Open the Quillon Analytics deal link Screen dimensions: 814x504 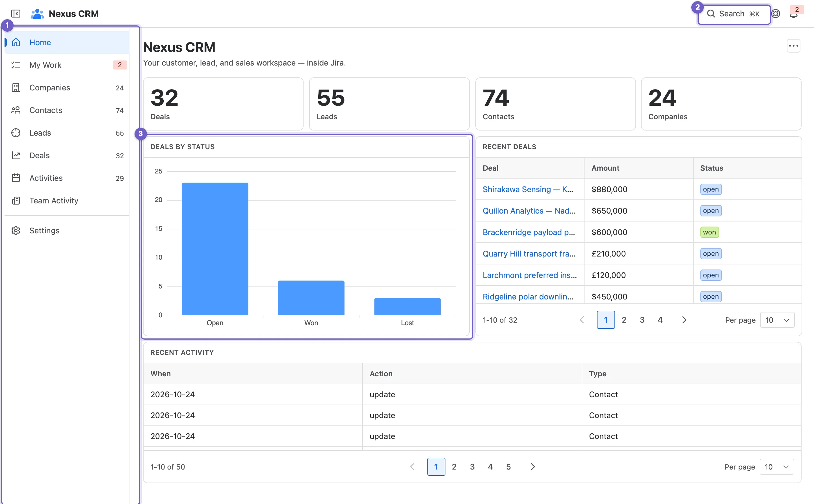click(x=529, y=211)
